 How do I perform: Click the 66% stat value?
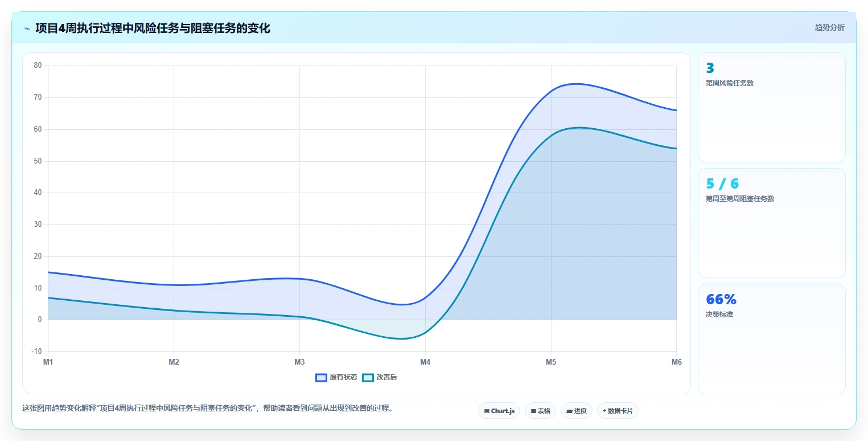pyautogui.click(x=721, y=299)
